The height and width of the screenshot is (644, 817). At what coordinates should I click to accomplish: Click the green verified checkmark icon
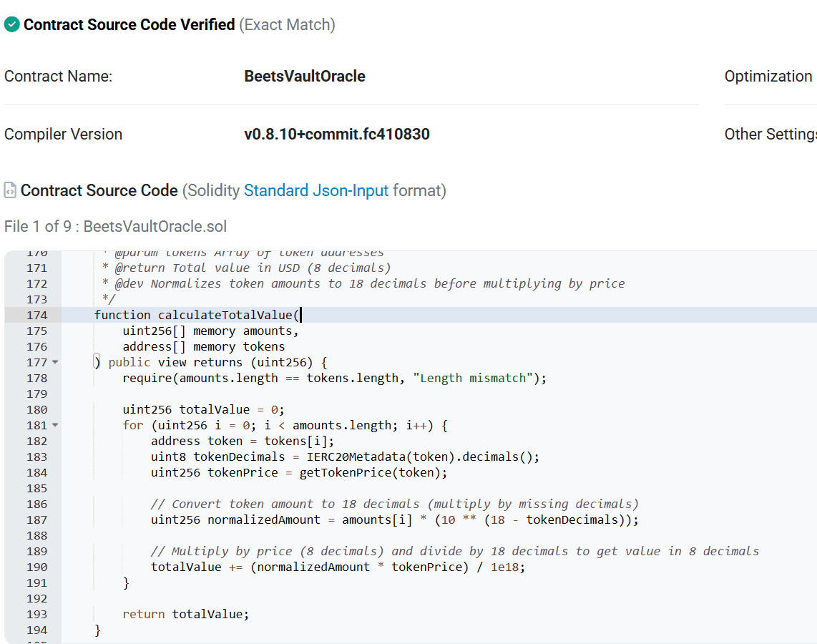(12, 25)
